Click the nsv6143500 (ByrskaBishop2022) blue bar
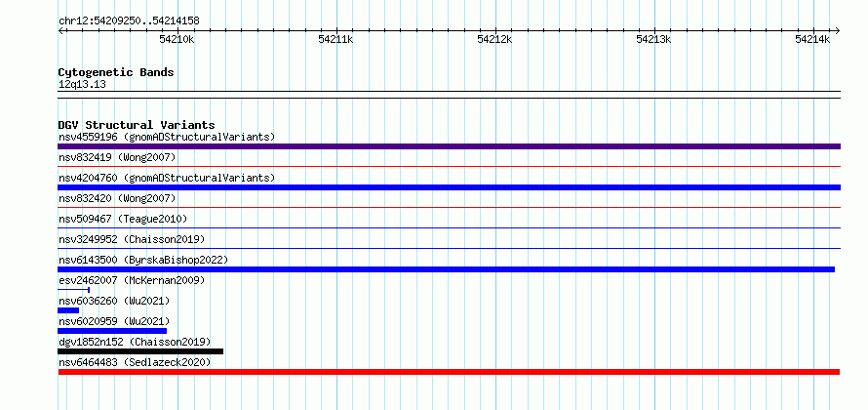Image resolution: width=868 pixels, height=410 pixels. coord(446,269)
